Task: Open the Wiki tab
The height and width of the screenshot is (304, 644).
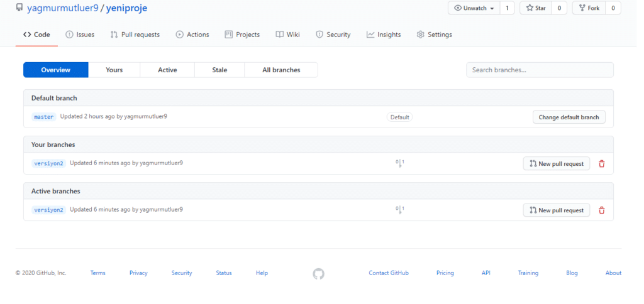Action: [x=287, y=35]
